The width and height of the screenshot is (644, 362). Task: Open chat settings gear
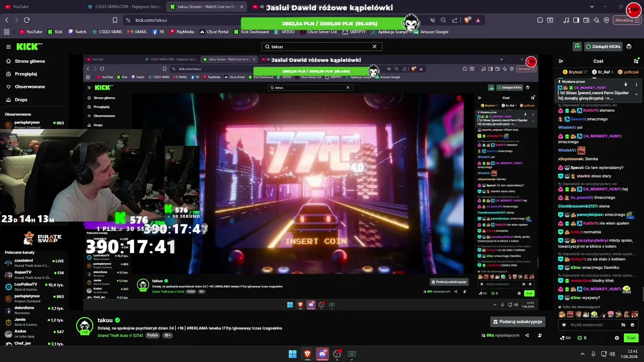(x=617, y=338)
